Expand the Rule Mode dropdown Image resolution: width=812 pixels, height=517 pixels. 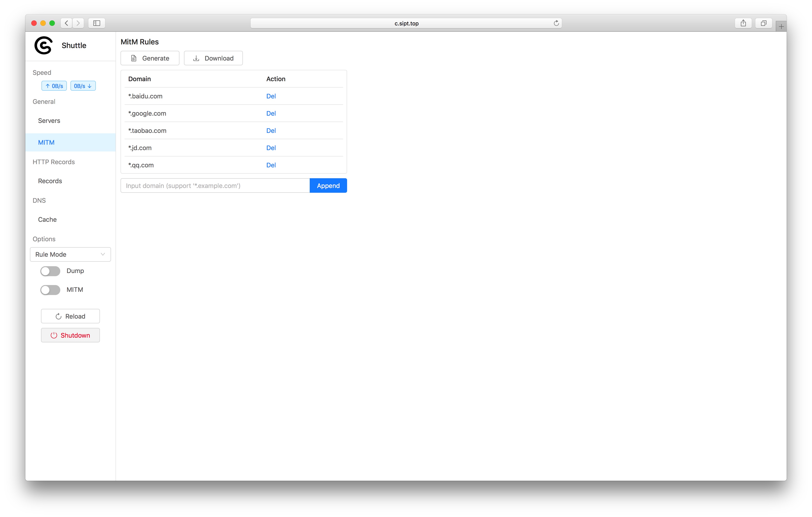[70, 254]
